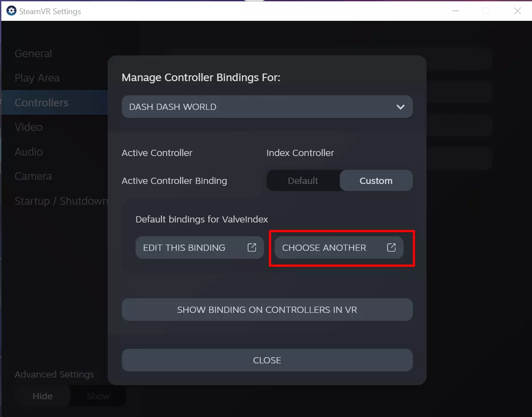This screenshot has width=532, height=417.
Task: Maximize the SteamVR Settings window
Action: pos(486,11)
